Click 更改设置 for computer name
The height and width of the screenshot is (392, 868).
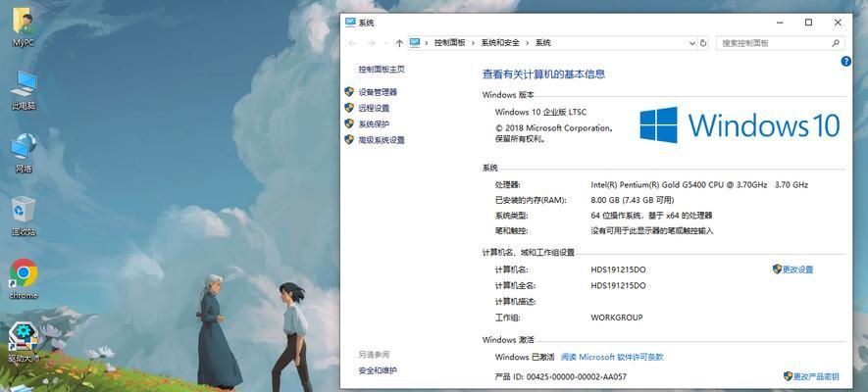point(797,269)
